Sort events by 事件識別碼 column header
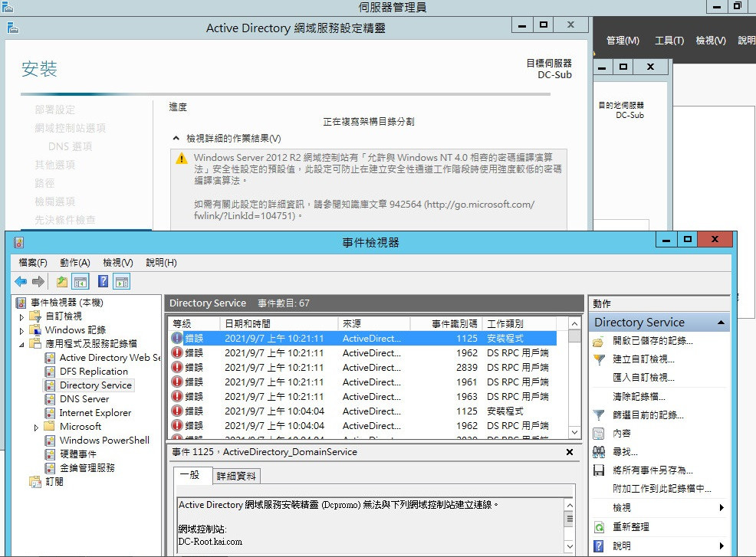Screen dimensions: 756x557 click(x=446, y=324)
